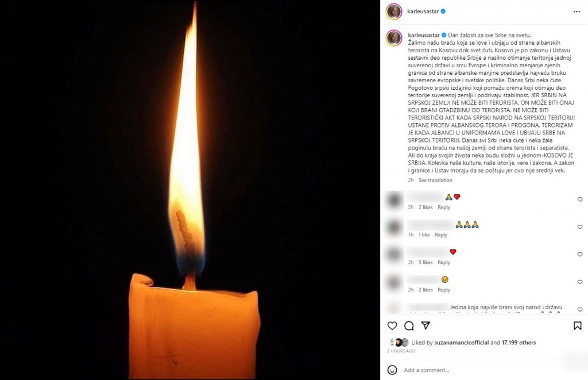Open karleusastar profile from header username
The height and width of the screenshot is (380, 588).
click(423, 11)
